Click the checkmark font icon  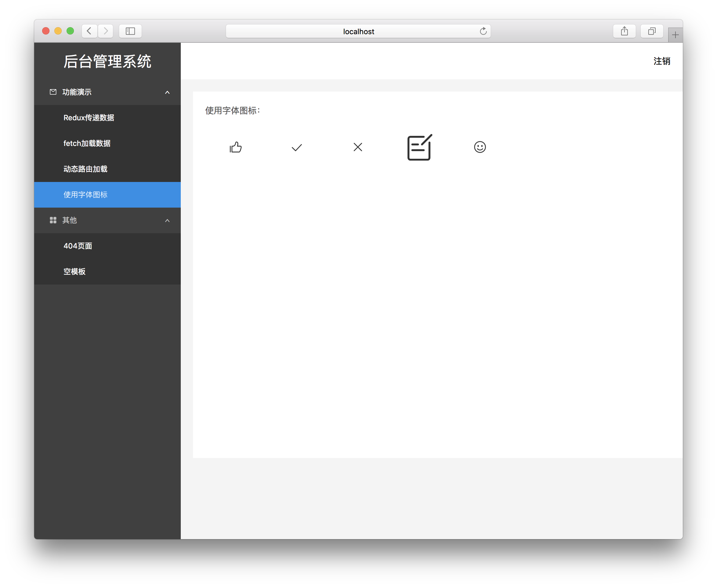(297, 147)
